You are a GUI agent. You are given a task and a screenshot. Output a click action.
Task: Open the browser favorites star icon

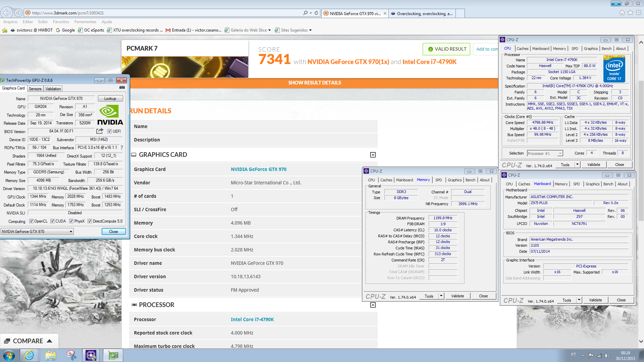pos(630,12)
